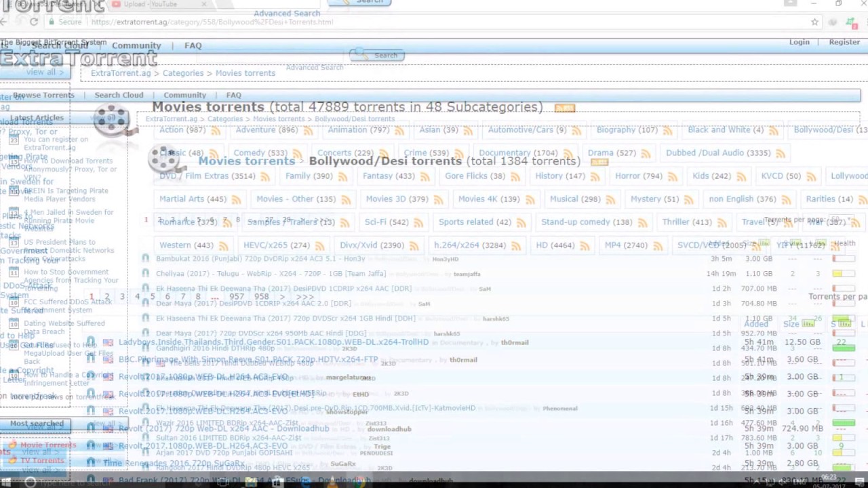Close the Upload - YouTube tab
Screen dimensions: 868x488
[204, 4]
